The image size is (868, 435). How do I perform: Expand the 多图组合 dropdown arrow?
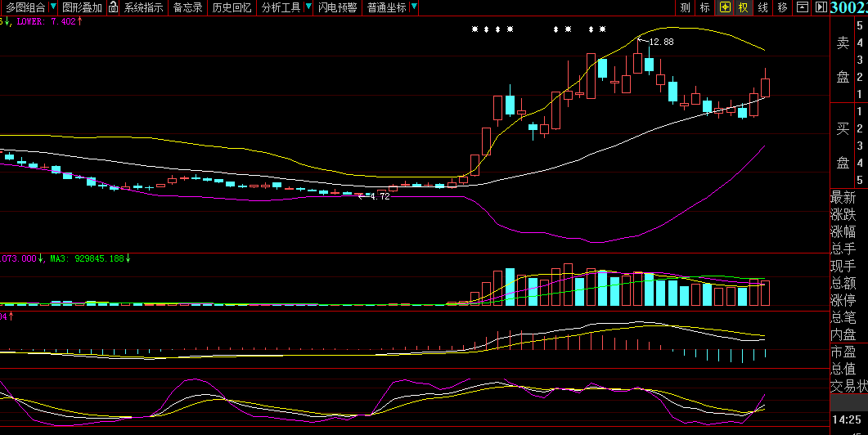tap(53, 7)
